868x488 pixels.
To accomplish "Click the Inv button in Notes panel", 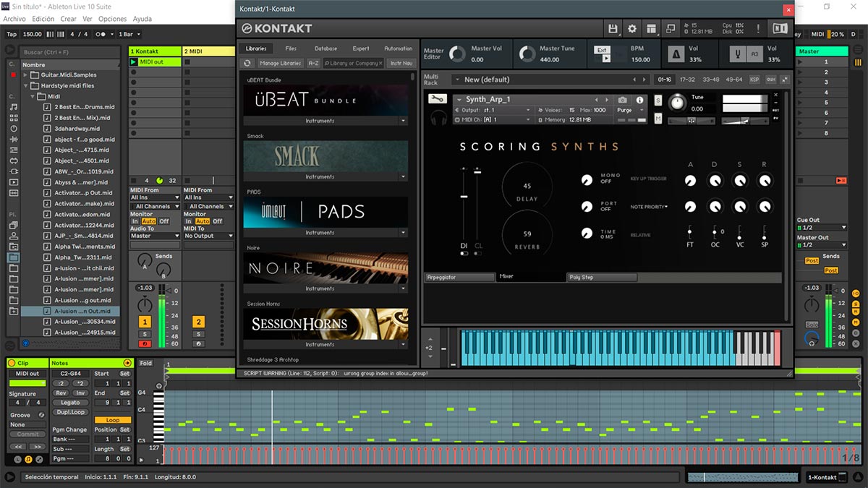I will [x=80, y=393].
